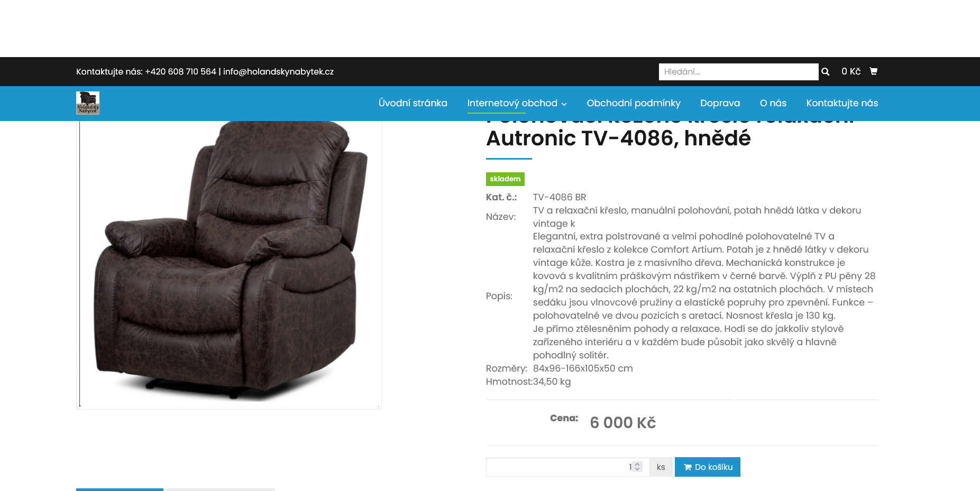Click the green skladem badge
Image resolution: width=980 pixels, height=491 pixels.
click(x=505, y=179)
